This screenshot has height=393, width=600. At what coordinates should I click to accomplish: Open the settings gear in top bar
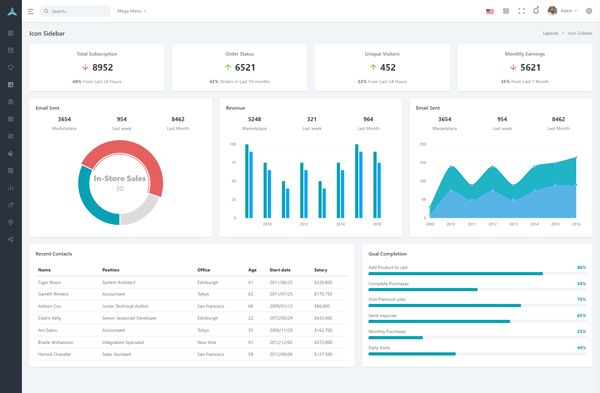(x=589, y=11)
